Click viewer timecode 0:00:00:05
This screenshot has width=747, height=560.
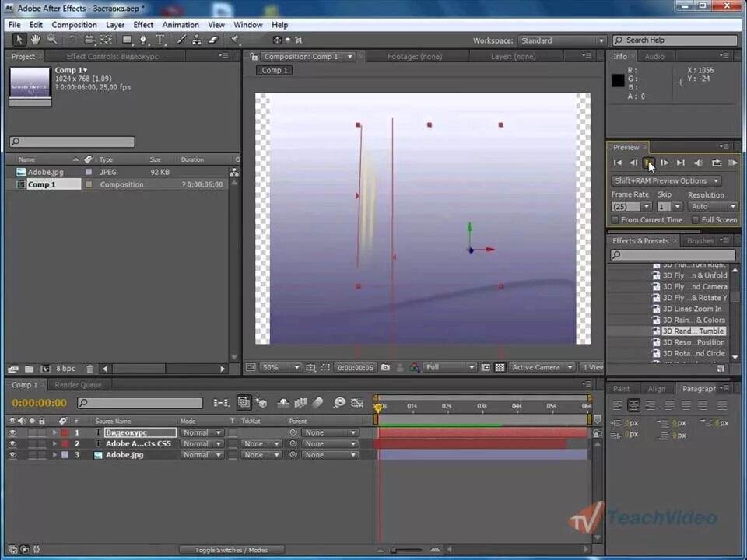click(x=356, y=368)
